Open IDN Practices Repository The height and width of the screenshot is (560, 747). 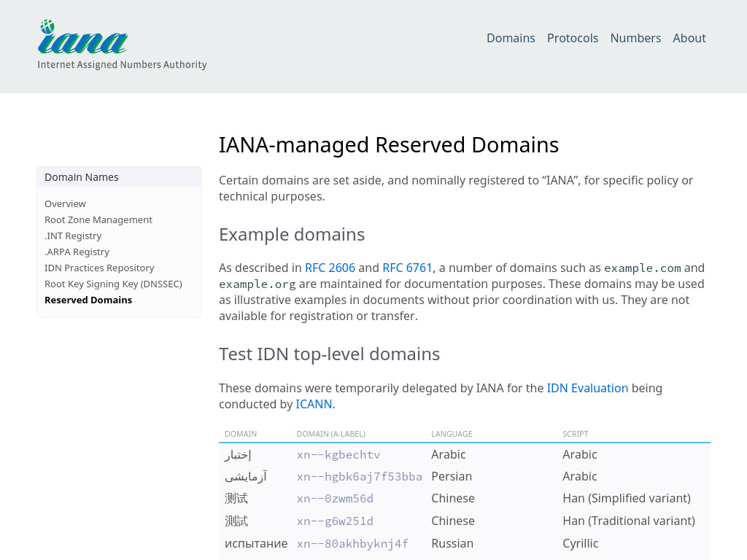[x=99, y=268]
